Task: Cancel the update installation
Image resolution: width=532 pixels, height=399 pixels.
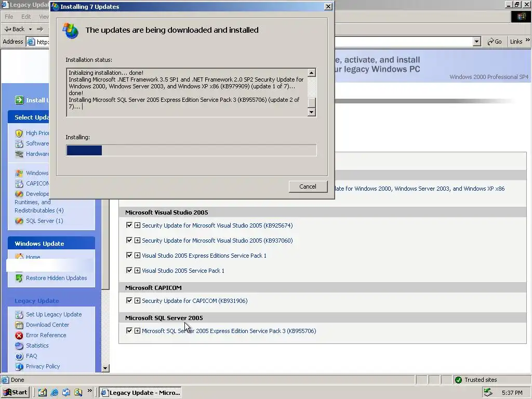Action: click(x=308, y=187)
